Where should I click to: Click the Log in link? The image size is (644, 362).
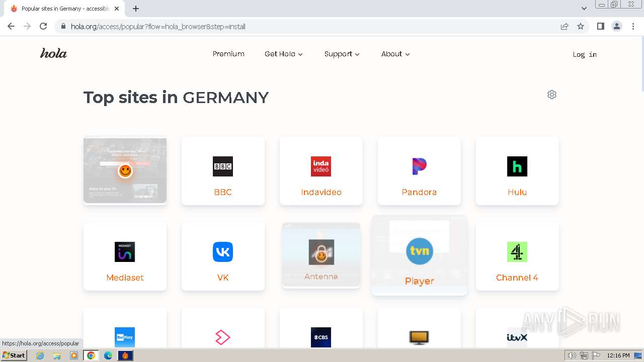tap(585, 54)
